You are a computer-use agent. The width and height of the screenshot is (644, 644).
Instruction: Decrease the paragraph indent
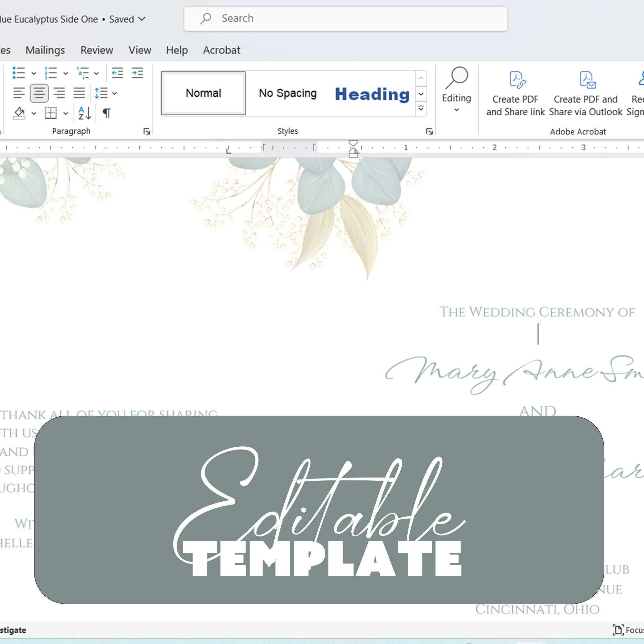(x=117, y=73)
